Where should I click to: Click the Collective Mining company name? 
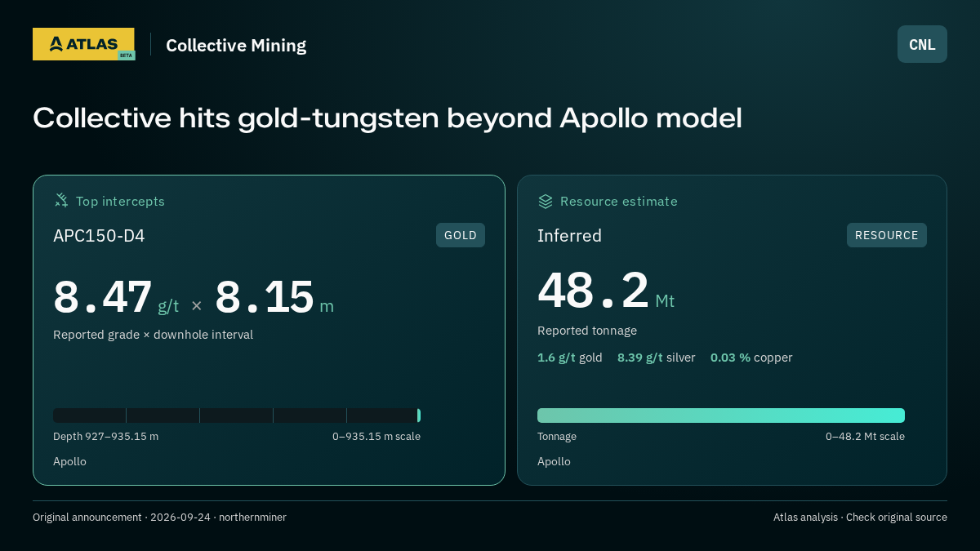coord(236,46)
